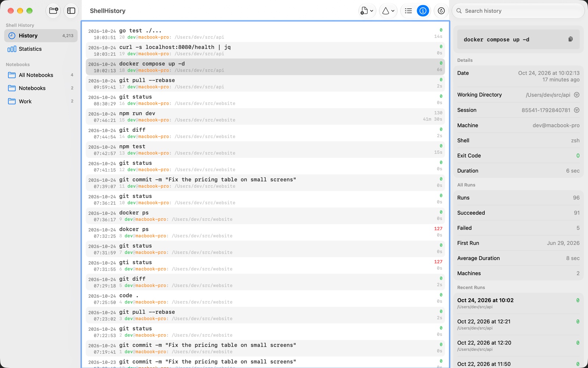Select the docker ps entry
Viewport: 588px width, 368px height.
point(265,216)
